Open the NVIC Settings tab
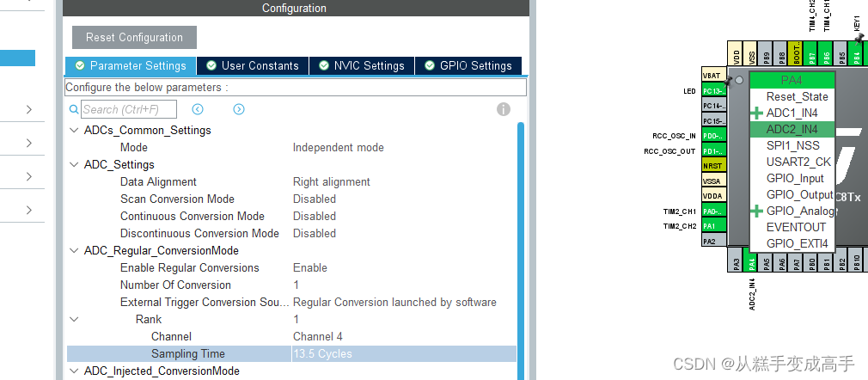 pyautogui.click(x=362, y=66)
